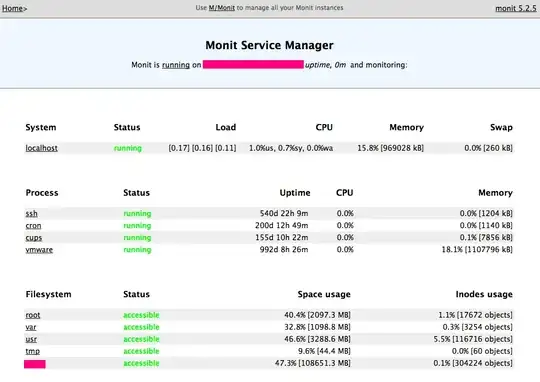The width and height of the screenshot is (540, 382).
Task: Open the cron process page
Action: click(33, 226)
